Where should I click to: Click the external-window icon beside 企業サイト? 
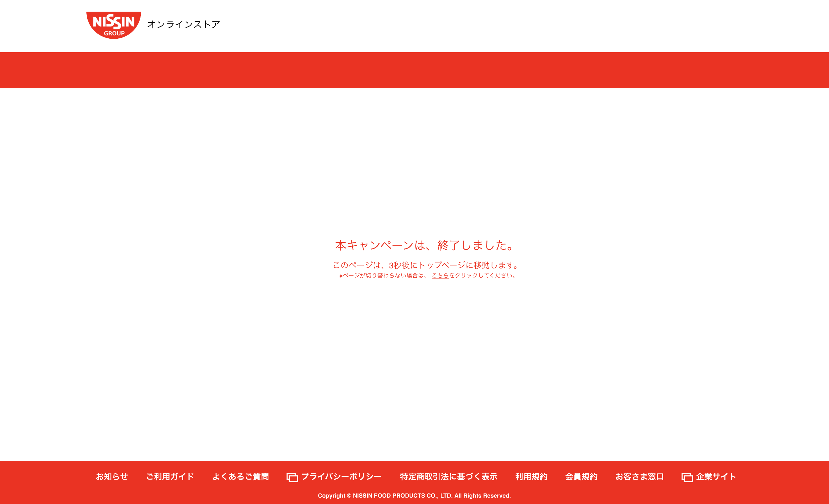click(x=687, y=478)
